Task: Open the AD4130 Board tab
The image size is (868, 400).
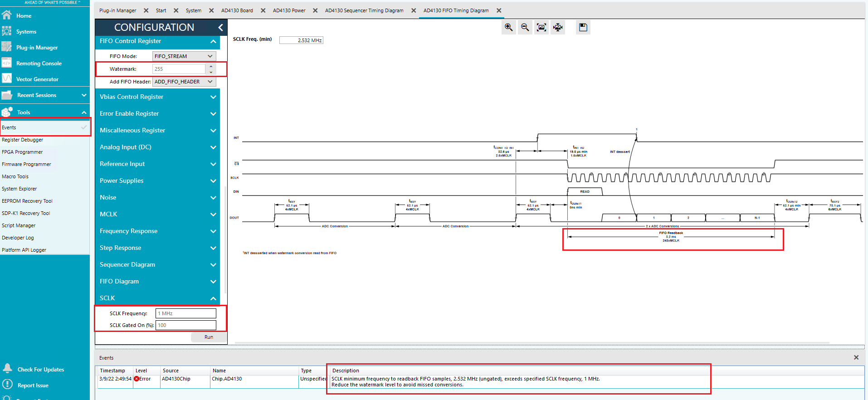Action: coord(237,10)
